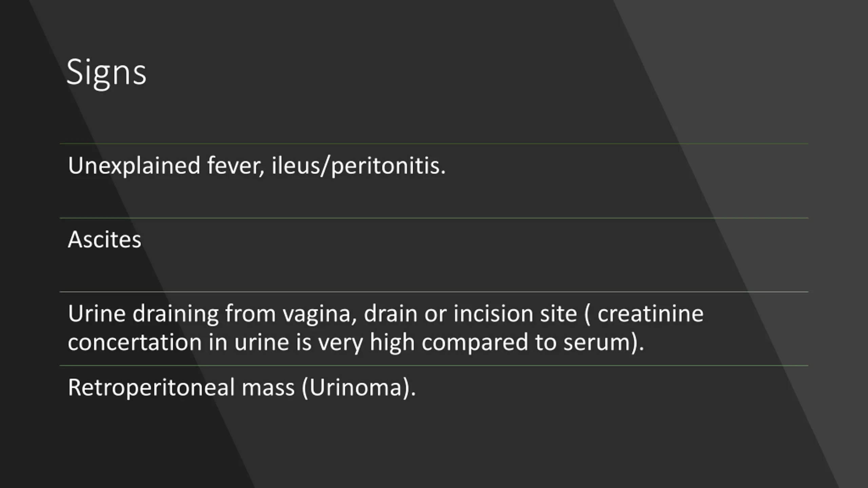Click the words 'very high compared'

(x=423, y=343)
